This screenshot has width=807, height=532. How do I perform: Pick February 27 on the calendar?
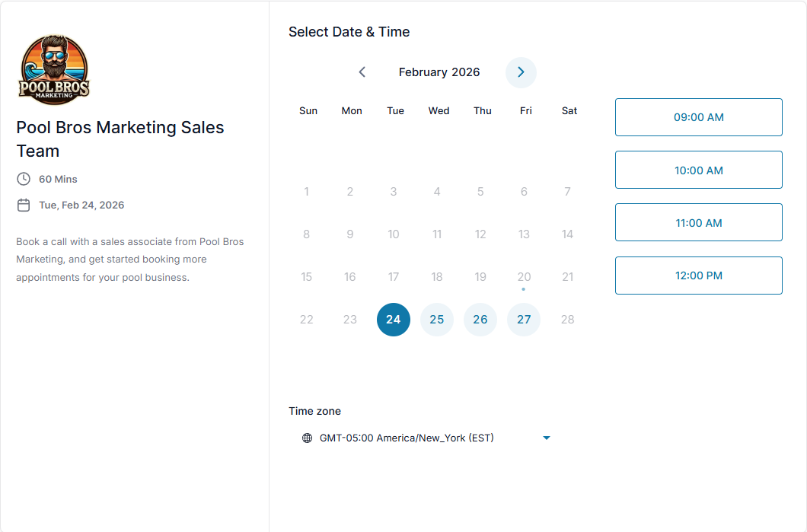tap(524, 320)
